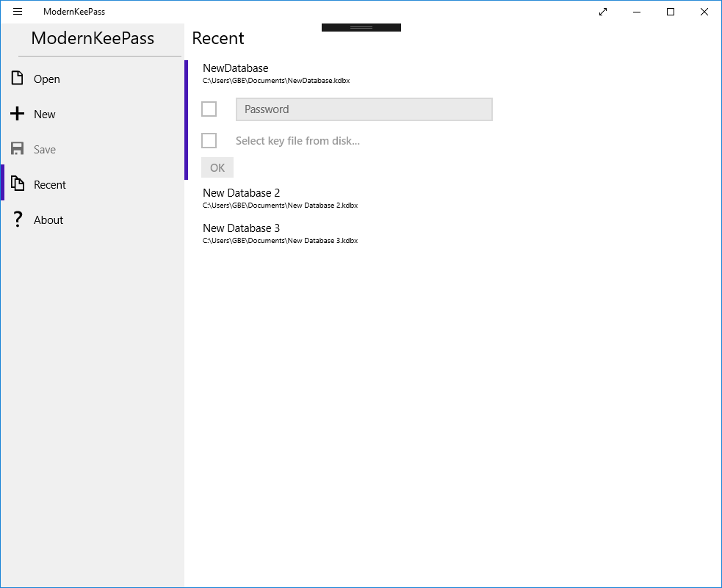Click the New menu item label
Image resolution: width=722 pixels, height=588 pixels.
[45, 115]
